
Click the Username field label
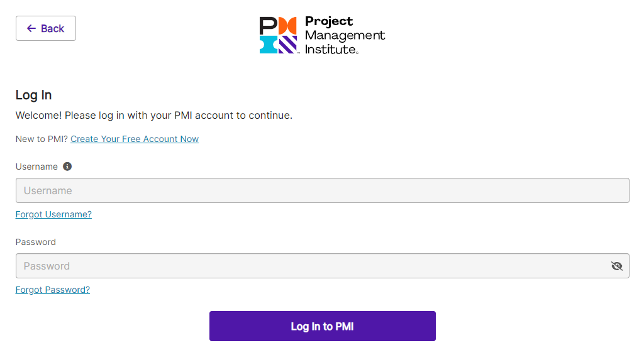tap(36, 167)
